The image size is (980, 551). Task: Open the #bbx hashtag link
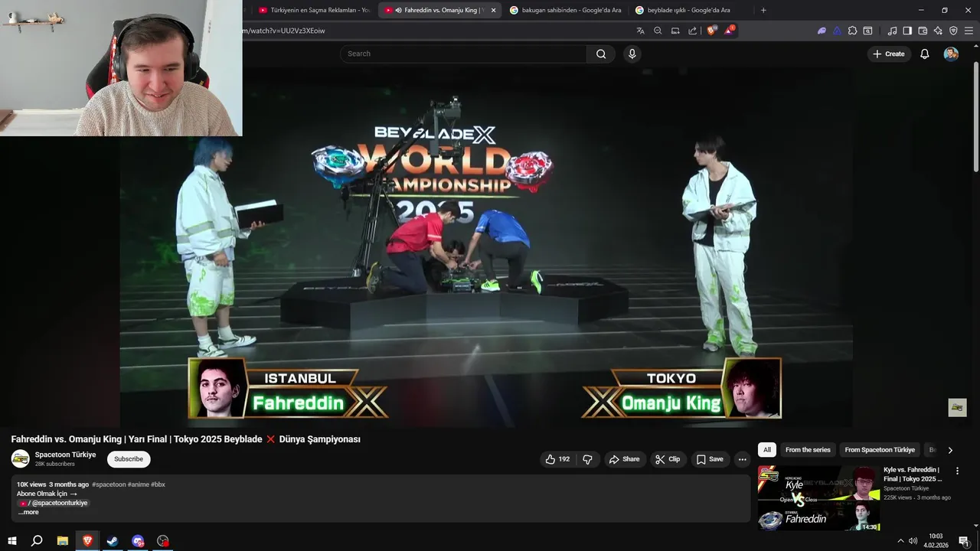(x=158, y=484)
